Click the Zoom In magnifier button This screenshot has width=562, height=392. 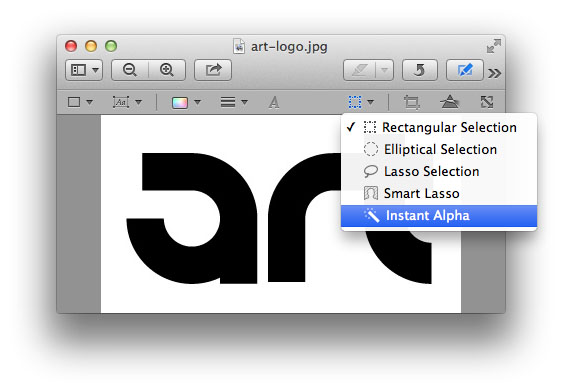pos(167,70)
